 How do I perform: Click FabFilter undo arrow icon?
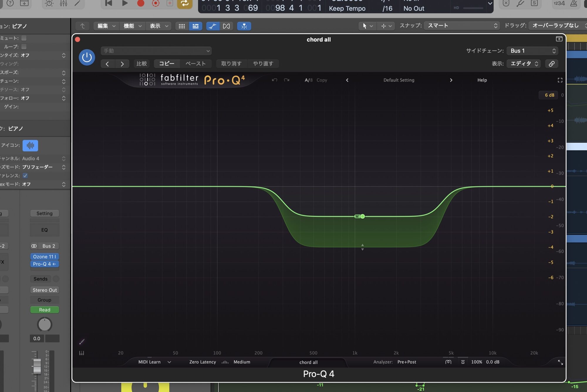coord(274,80)
